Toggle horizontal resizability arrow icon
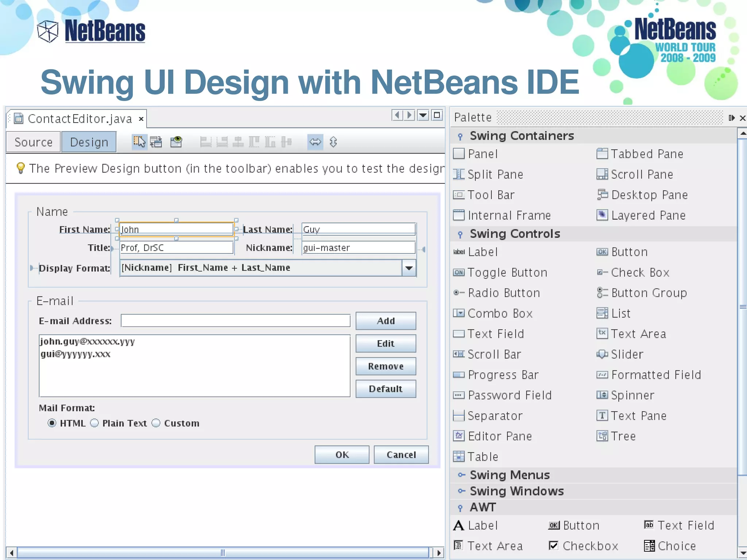Image resolution: width=747 pixels, height=560 pixels. (315, 141)
